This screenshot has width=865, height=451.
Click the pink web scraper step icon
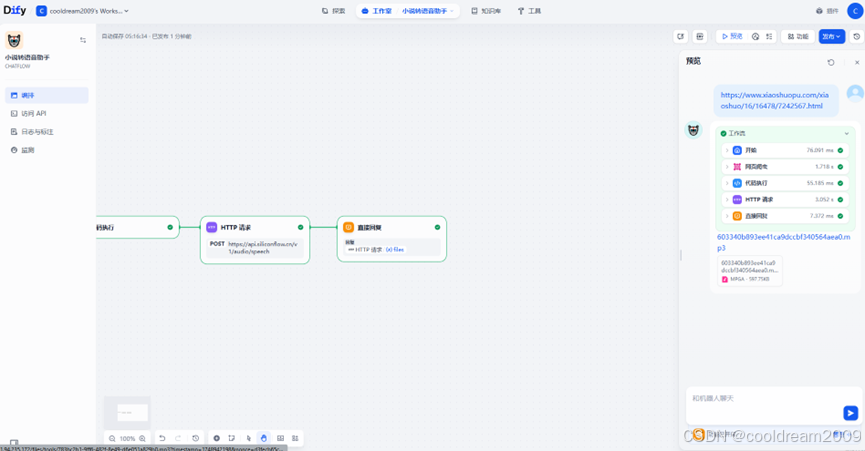[737, 167]
